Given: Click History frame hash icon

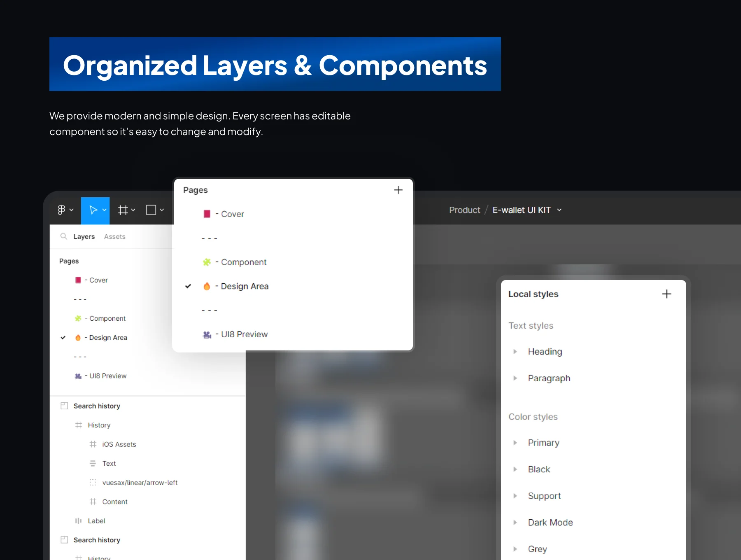Looking at the screenshot, I should coord(79,425).
